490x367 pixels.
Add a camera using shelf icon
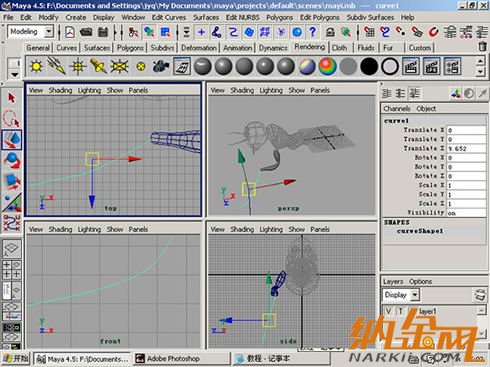(x=161, y=66)
